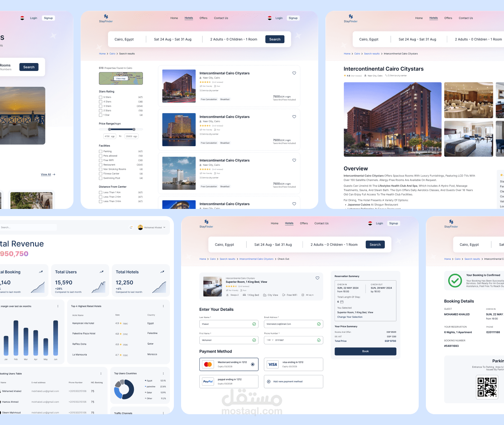This screenshot has width=504, height=425.
Task: Open guests and rooms selector in search results page
Action: click(x=234, y=39)
